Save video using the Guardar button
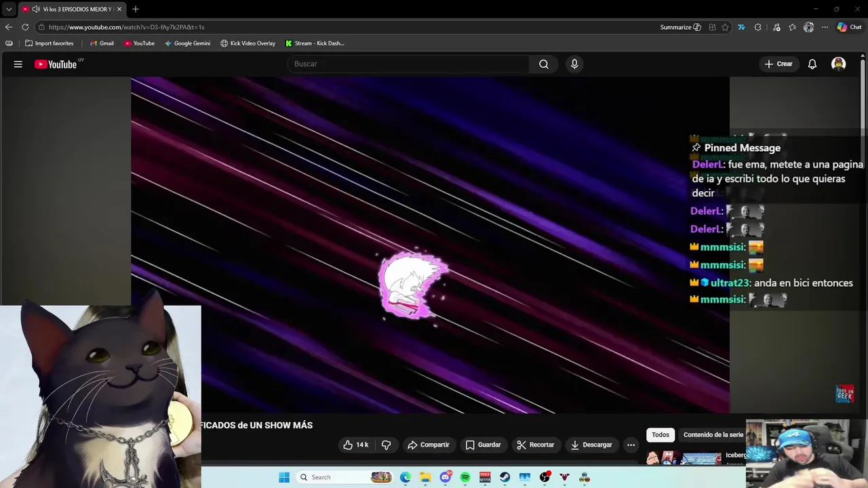 pos(484,445)
